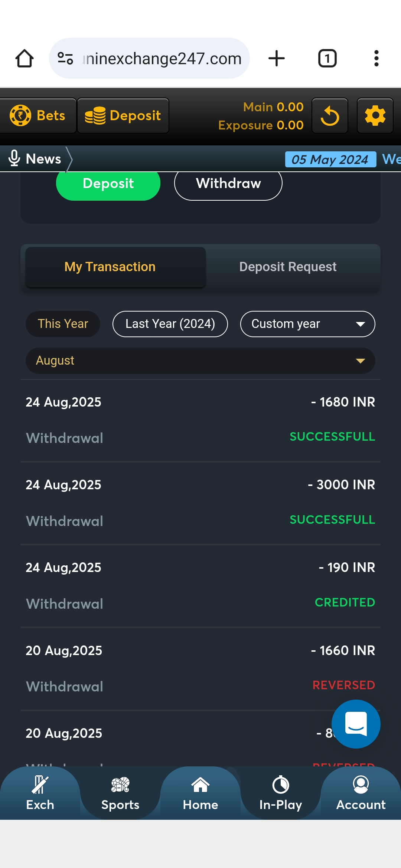Viewport: 401px width, 868px height.
Task: Tap the browser address bar URL
Action: (163, 59)
